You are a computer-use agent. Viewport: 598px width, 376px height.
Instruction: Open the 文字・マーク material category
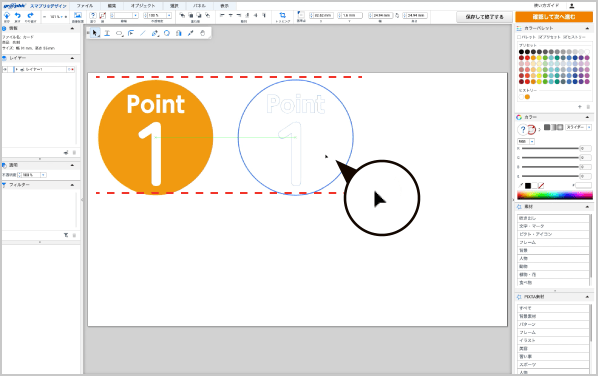(553, 226)
